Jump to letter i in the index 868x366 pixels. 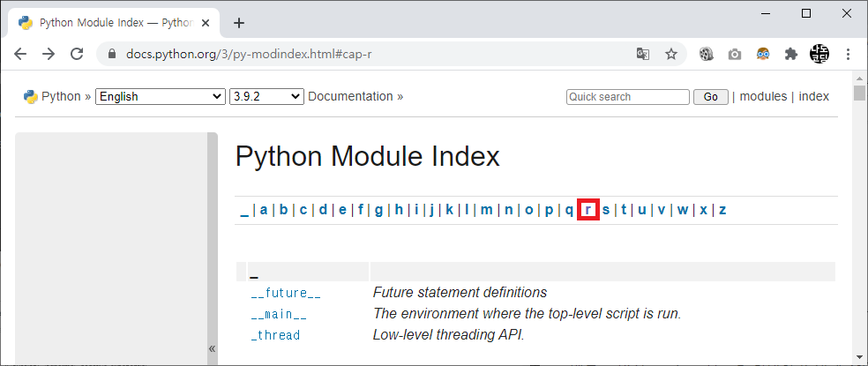point(416,210)
